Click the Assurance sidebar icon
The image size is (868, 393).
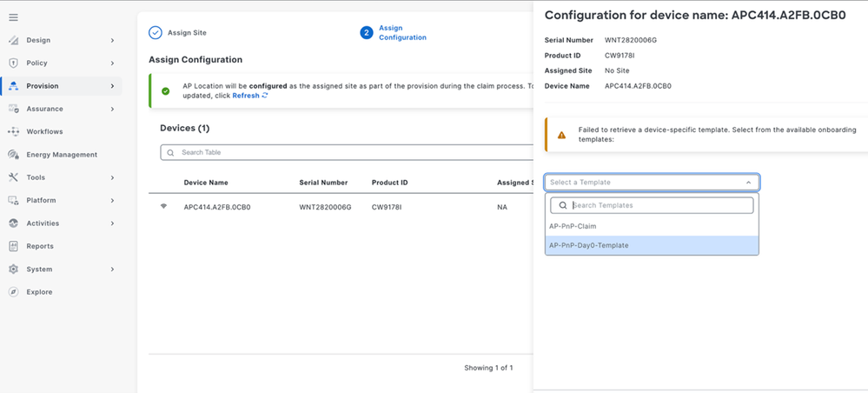click(x=14, y=109)
